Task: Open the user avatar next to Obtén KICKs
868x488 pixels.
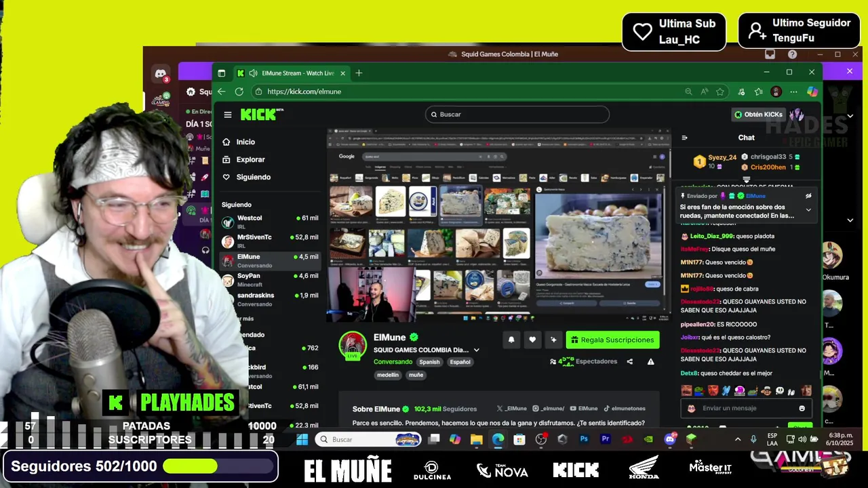Action: [797, 115]
